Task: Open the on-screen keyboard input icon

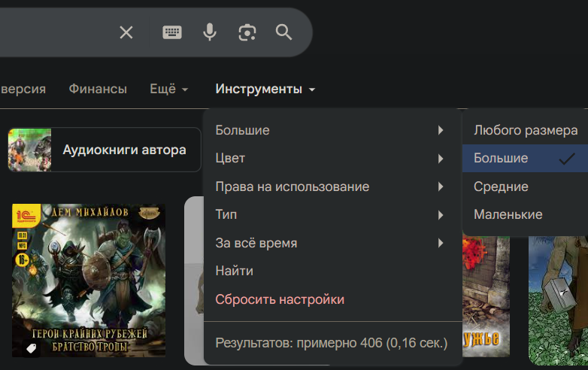Action: [x=172, y=32]
